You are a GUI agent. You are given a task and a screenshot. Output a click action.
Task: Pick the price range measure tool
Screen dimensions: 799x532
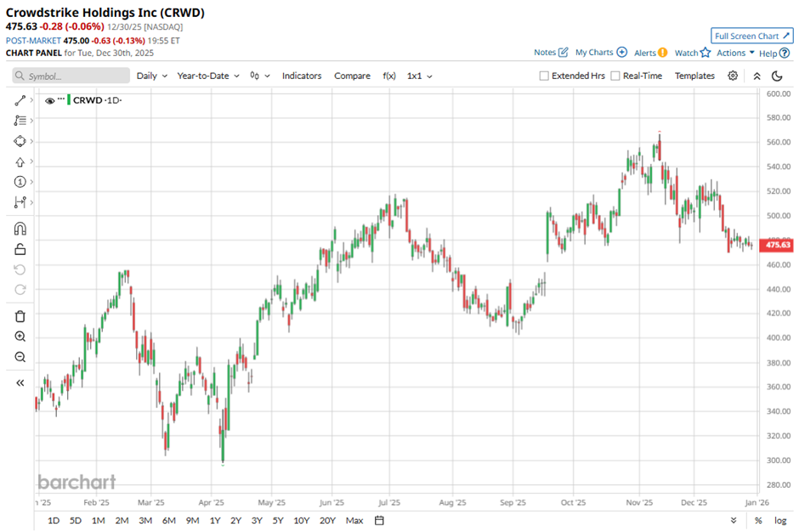click(x=20, y=202)
